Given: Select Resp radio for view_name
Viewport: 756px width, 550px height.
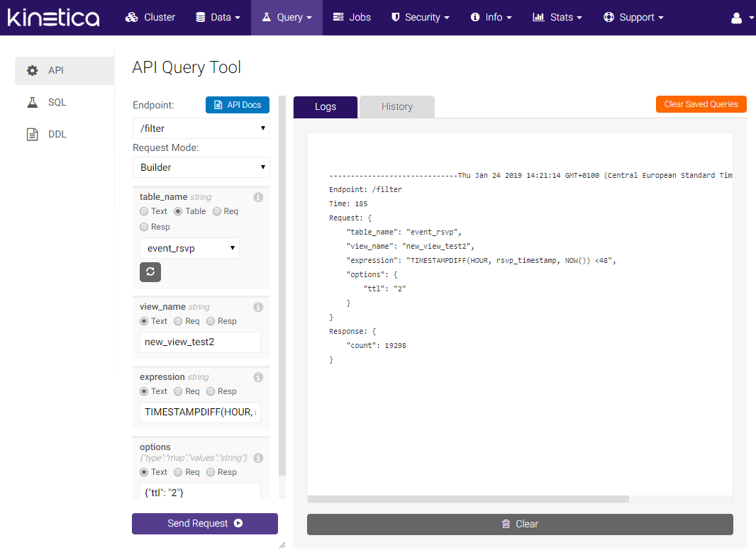Looking at the screenshot, I should pos(211,322).
